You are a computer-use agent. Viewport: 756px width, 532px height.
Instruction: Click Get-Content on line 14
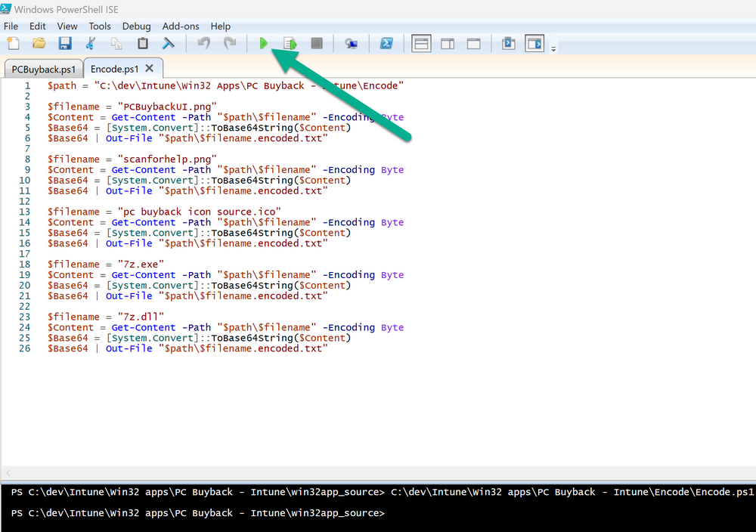(x=144, y=222)
